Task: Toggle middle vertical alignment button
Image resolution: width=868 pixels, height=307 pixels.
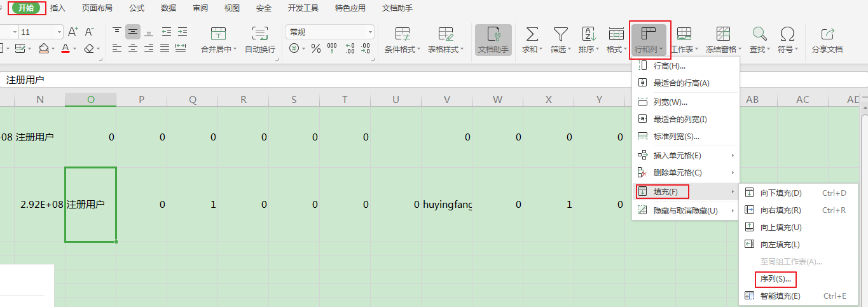Action: click(x=133, y=32)
